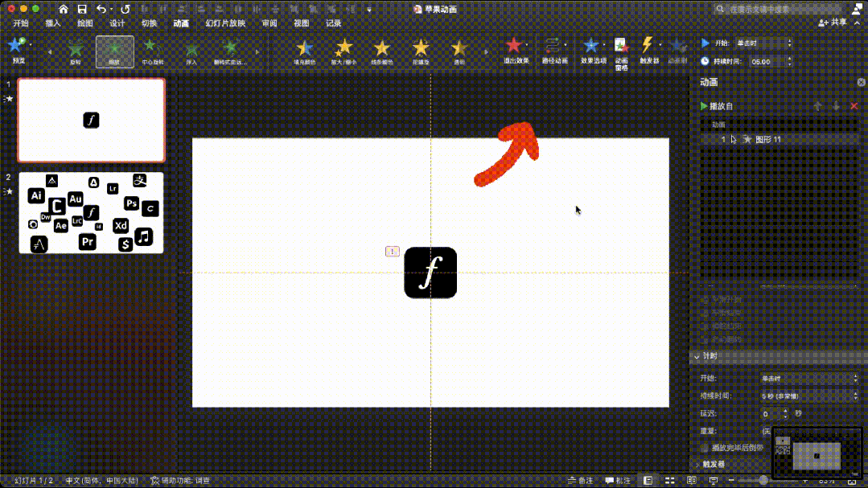Open the 切换 tab

[x=149, y=23]
